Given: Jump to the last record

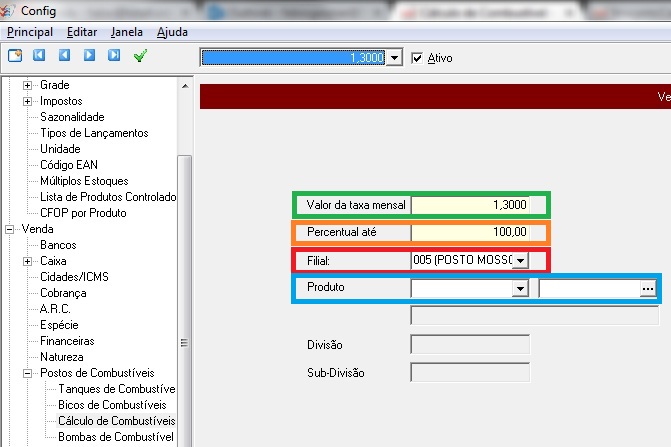Looking at the screenshot, I should click(114, 55).
